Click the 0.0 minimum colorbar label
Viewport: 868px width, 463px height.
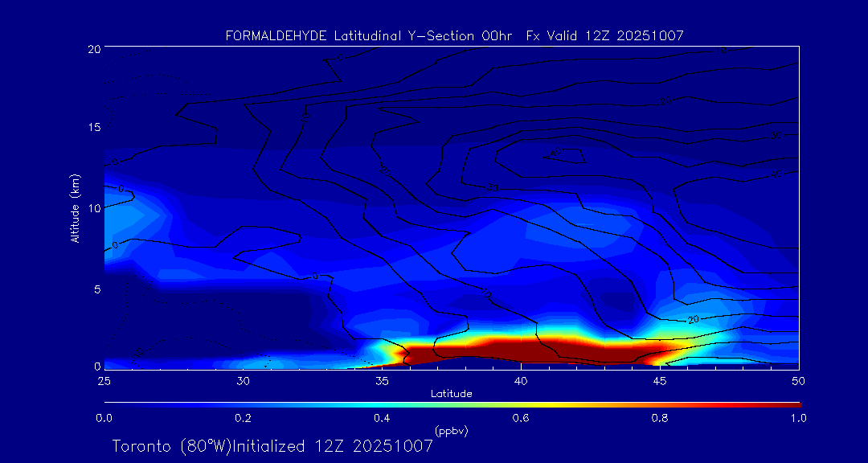point(104,418)
